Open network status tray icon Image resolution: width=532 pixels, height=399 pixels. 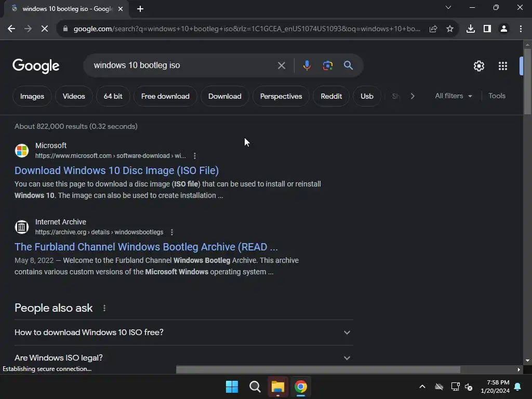point(455,387)
